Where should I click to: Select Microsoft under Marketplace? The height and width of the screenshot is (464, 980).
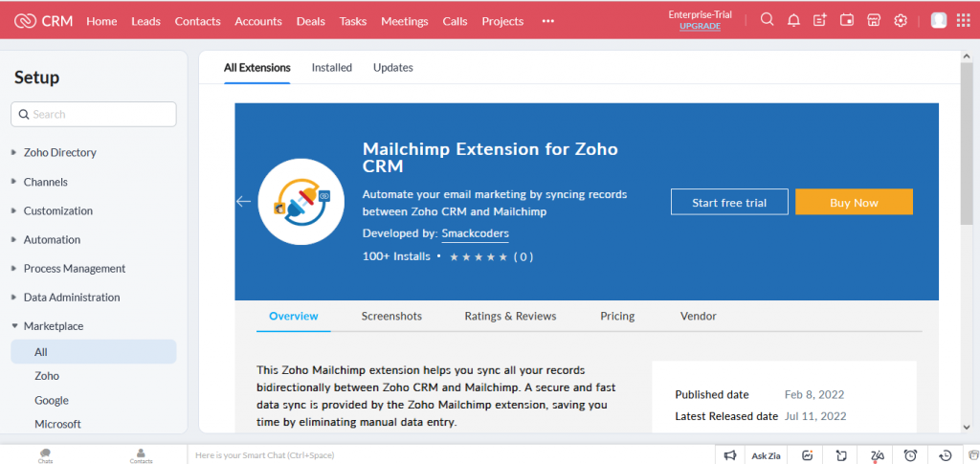pos(57,424)
